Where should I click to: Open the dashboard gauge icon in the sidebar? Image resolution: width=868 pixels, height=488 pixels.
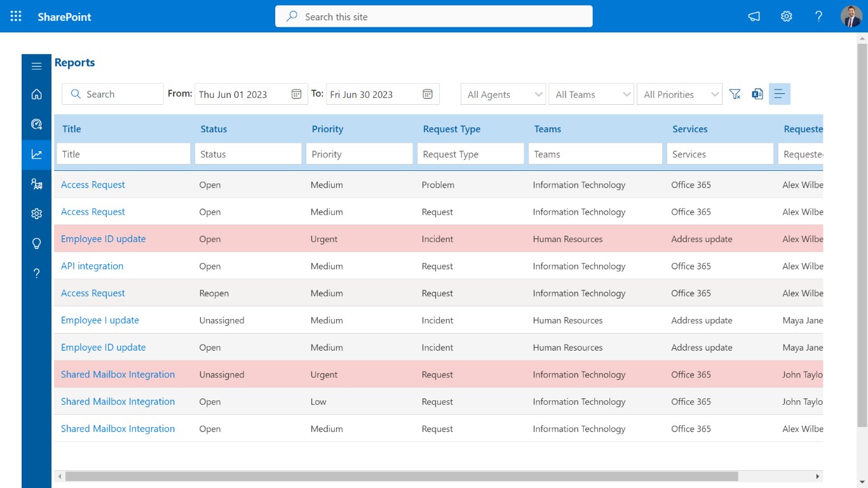coord(36,124)
